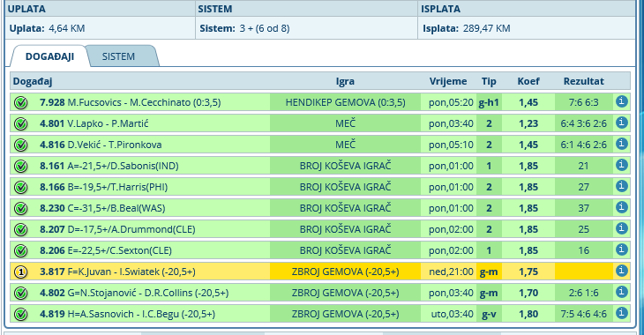Screen dimensions: 644x335
Task: Click the Koef column header
Action: click(x=528, y=81)
